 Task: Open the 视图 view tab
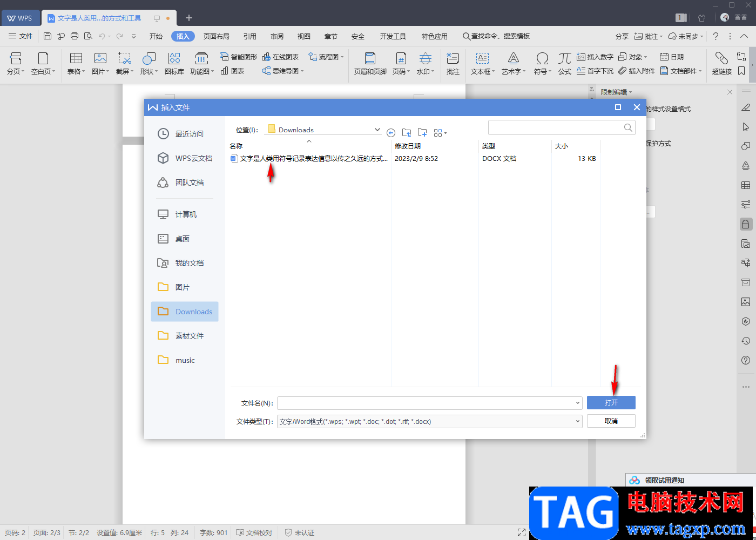pos(304,36)
